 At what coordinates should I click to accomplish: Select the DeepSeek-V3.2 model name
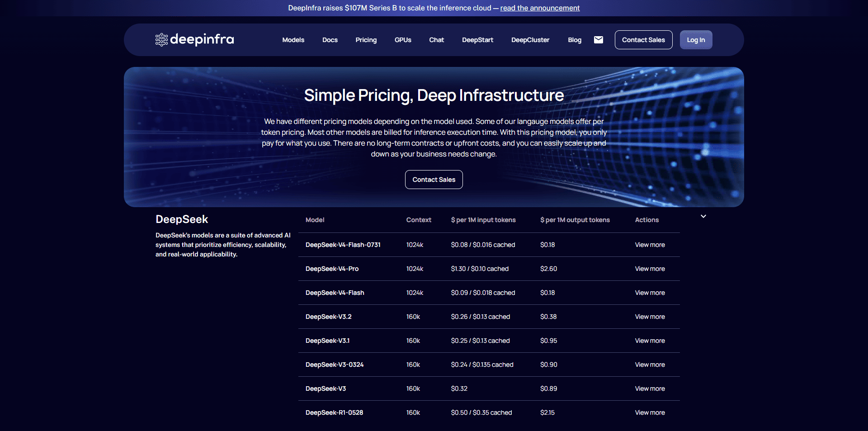[329, 317]
